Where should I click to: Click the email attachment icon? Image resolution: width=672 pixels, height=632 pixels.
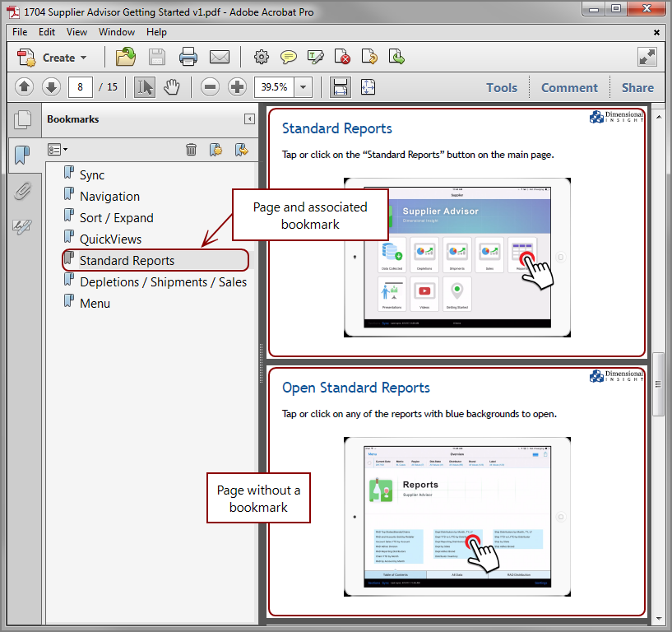pos(220,56)
